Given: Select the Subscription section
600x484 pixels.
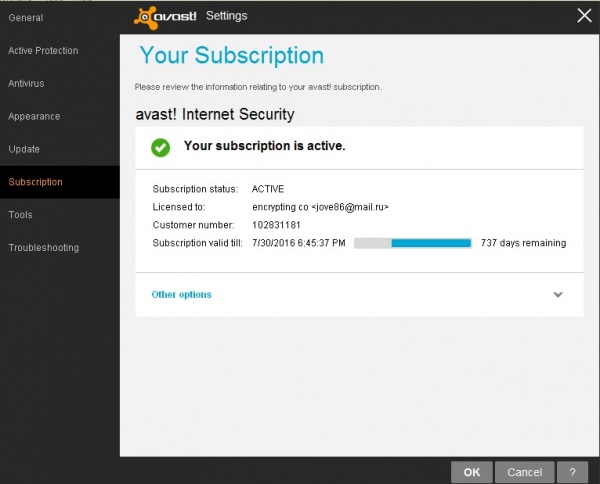Looking at the screenshot, I should (x=35, y=182).
